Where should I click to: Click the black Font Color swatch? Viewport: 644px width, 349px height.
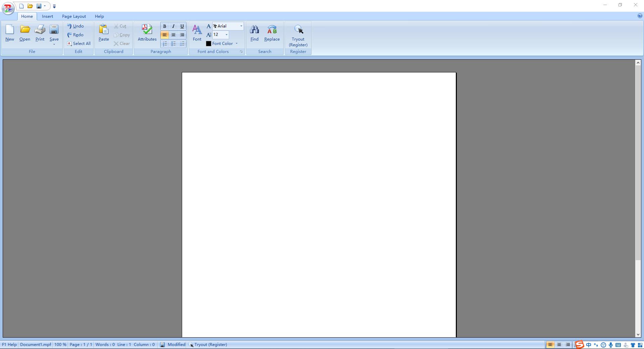point(209,44)
